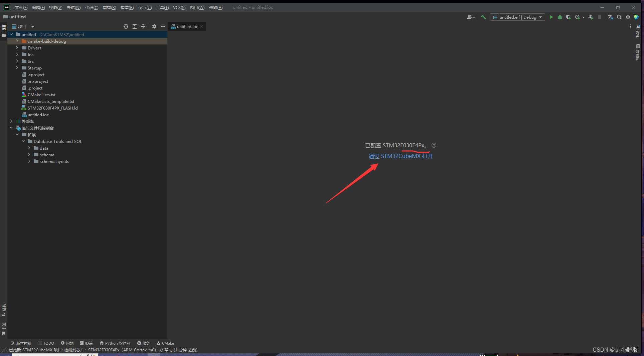644x356 pixels.
Task: Expand the Drivers folder
Action: (x=17, y=48)
